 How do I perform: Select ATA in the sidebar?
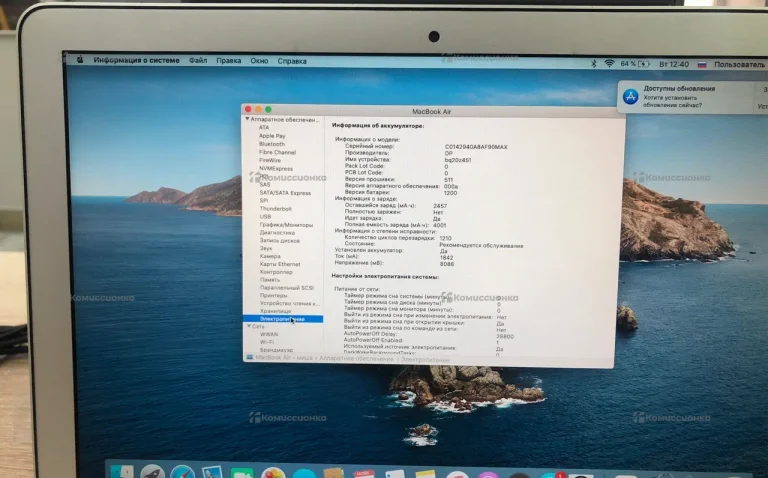(x=264, y=127)
